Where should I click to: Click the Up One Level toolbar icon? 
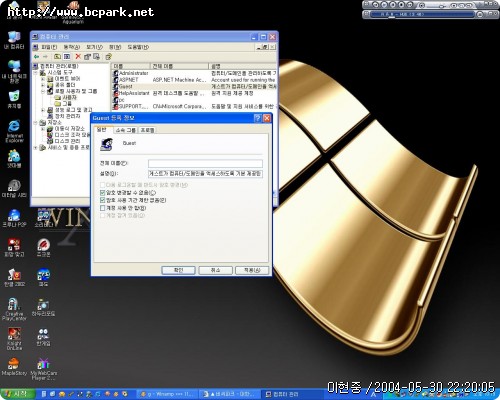[x=57, y=57]
